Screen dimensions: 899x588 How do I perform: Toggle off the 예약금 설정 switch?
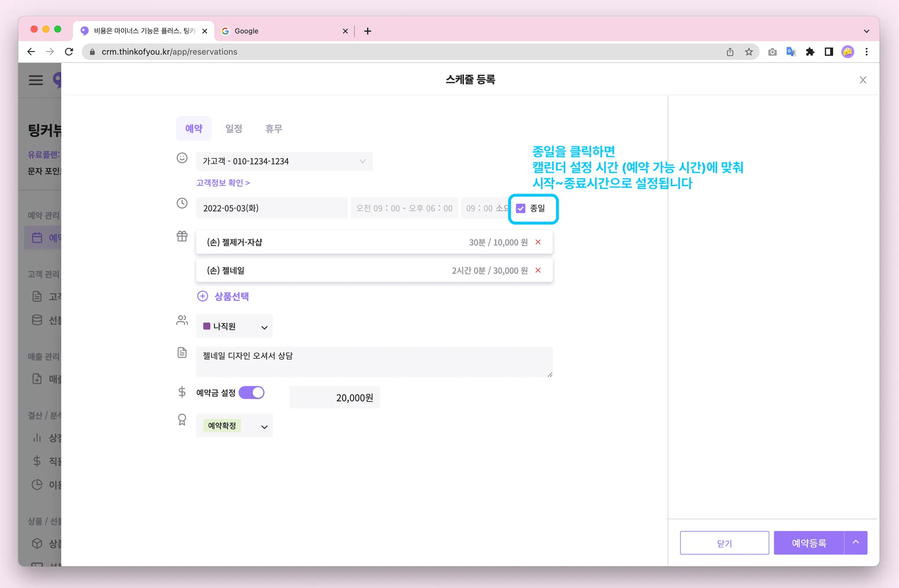coord(252,392)
